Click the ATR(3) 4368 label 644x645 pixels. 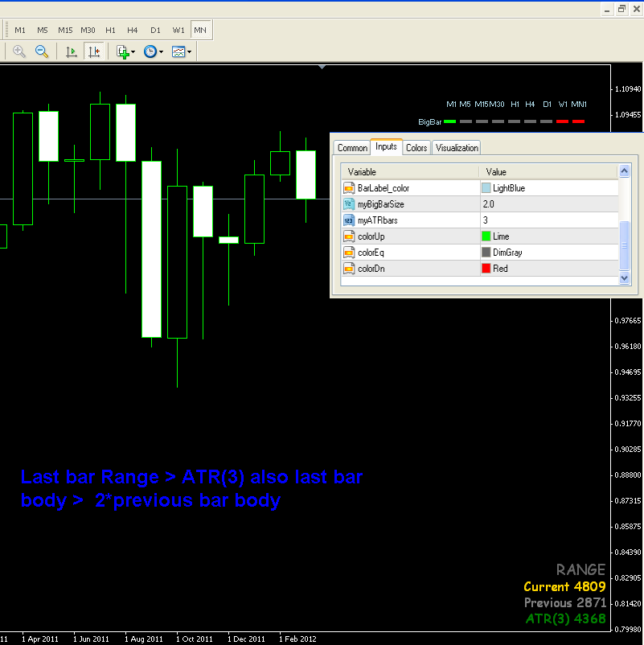(566, 618)
